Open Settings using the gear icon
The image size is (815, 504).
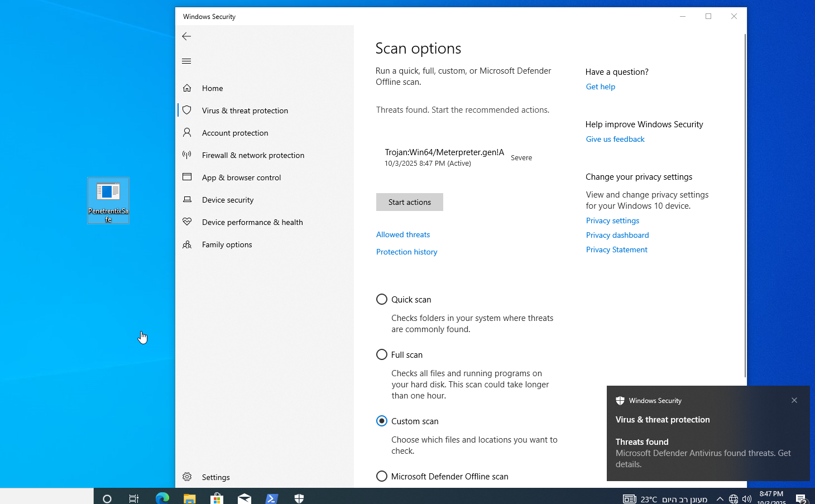[186, 477]
